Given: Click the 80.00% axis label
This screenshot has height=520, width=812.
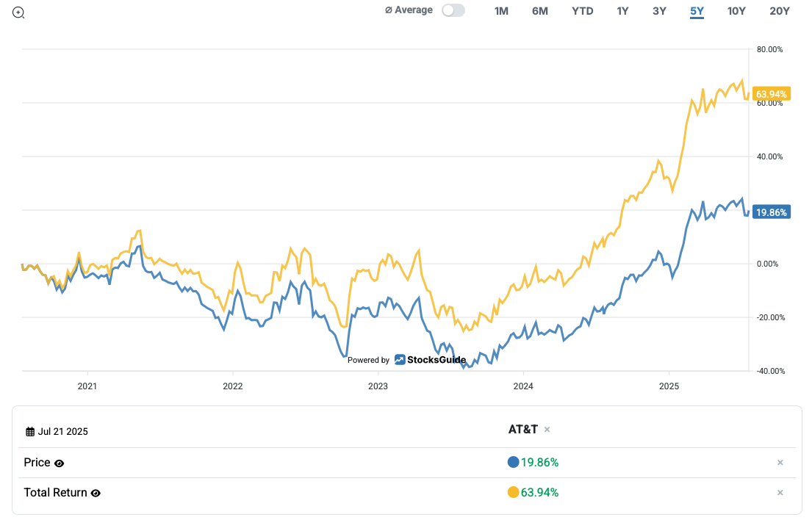Looking at the screenshot, I should [769, 50].
